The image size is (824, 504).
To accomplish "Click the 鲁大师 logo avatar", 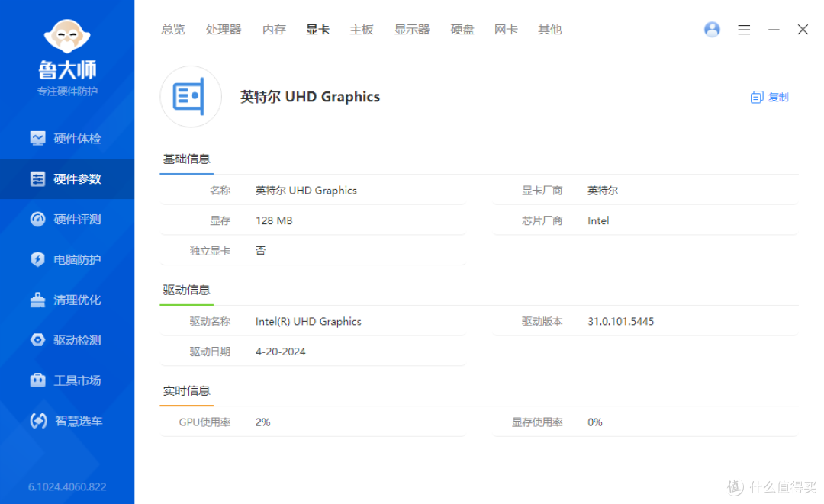I will point(67,36).
